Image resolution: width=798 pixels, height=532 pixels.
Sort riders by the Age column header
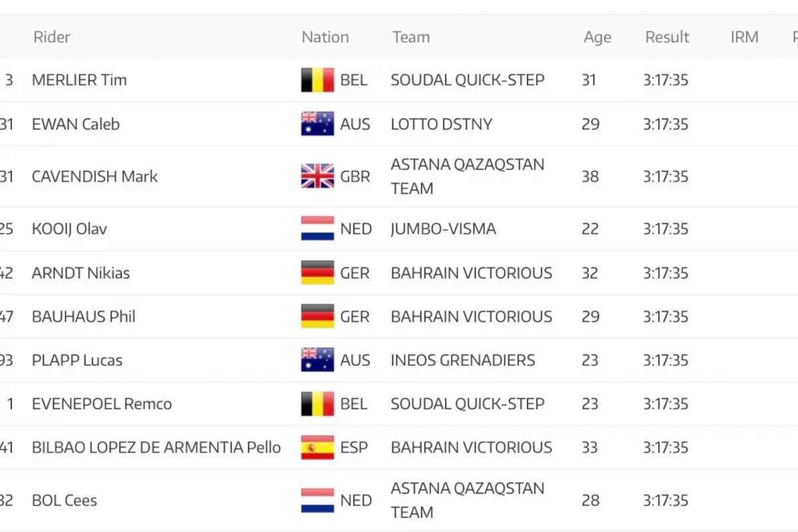pos(597,37)
